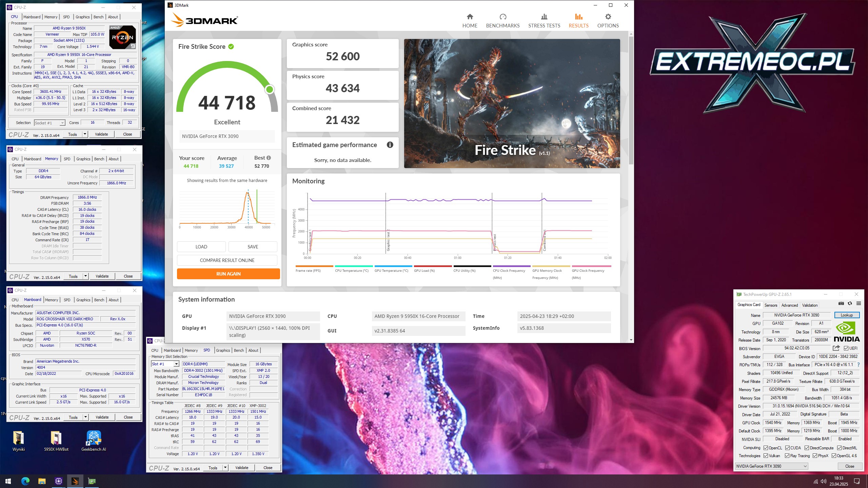Toggle the CPU Clock Frequency legend color

point(512,266)
